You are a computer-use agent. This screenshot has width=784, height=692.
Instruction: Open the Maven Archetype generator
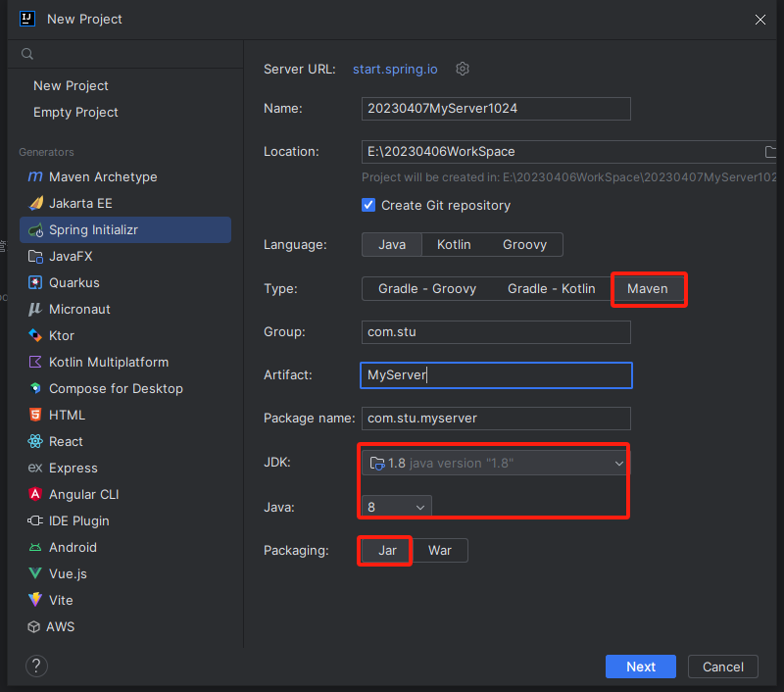point(103,177)
